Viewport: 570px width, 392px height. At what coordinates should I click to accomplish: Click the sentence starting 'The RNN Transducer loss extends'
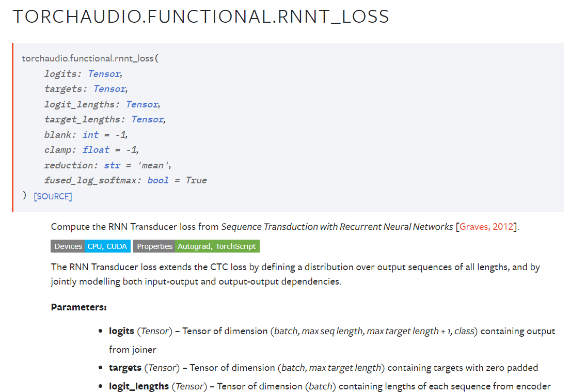click(295, 274)
